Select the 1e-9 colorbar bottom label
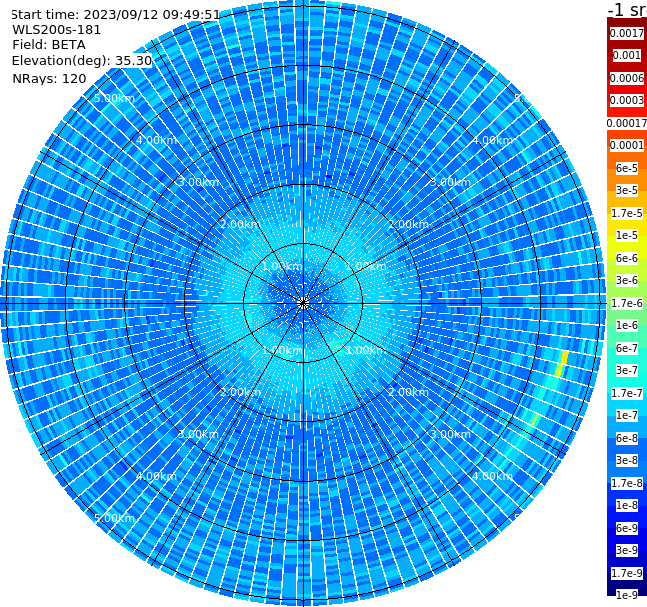Screen dimensions: 647x607 [627, 595]
